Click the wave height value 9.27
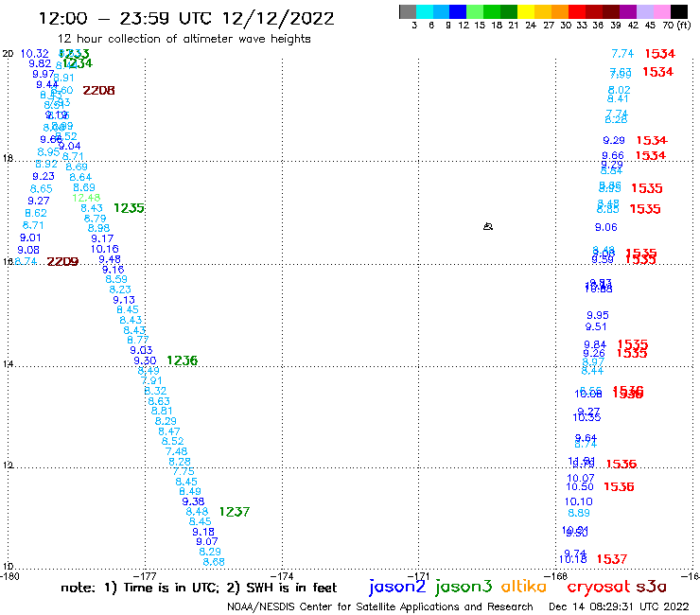 click(x=39, y=201)
